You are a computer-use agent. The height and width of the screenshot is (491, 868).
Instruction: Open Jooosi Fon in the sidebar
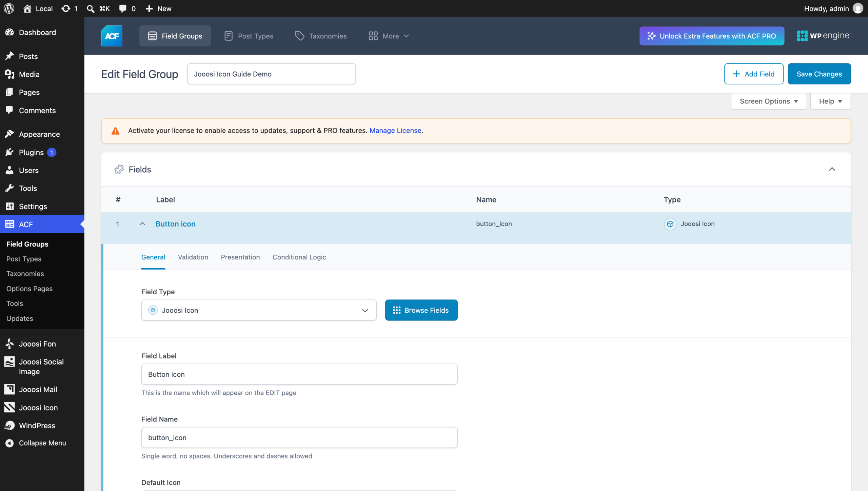[x=42, y=344]
